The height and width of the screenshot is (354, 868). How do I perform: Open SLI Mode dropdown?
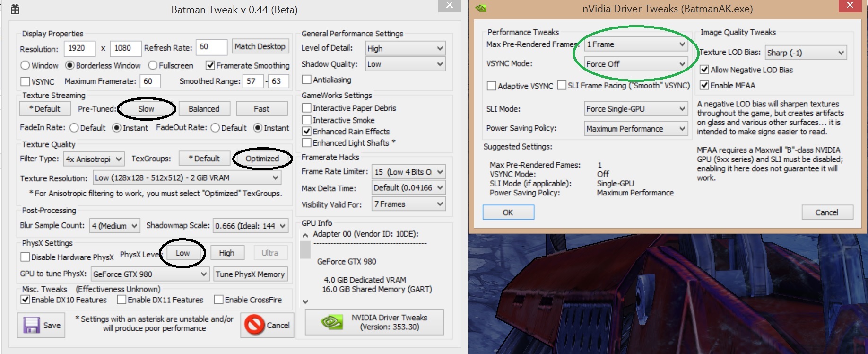coord(636,109)
